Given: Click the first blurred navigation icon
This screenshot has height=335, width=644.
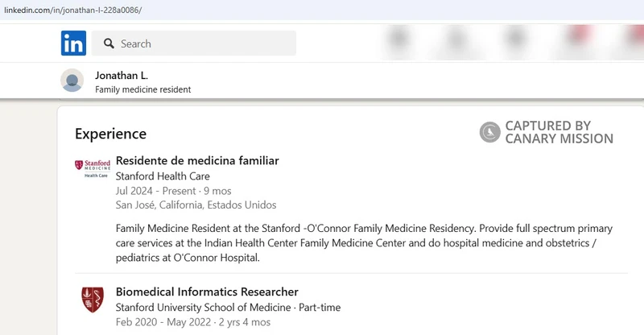Looking at the screenshot, I should coord(398,39).
